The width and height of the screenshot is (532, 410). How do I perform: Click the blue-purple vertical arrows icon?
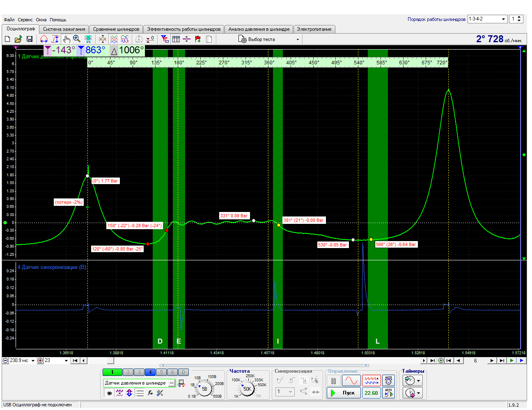pyautogui.click(x=129, y=393)
